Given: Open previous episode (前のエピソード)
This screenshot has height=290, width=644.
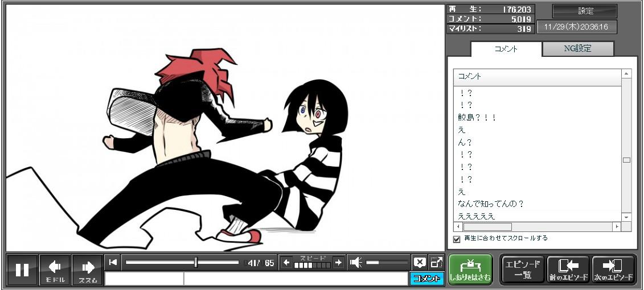Looking at the screenshot, I should (568, 270).
